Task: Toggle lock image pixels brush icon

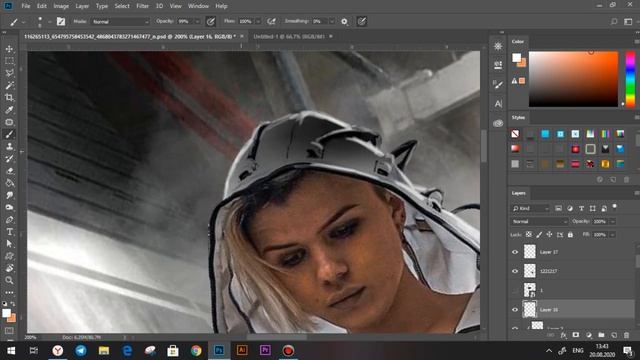Action: coord(539,235)
